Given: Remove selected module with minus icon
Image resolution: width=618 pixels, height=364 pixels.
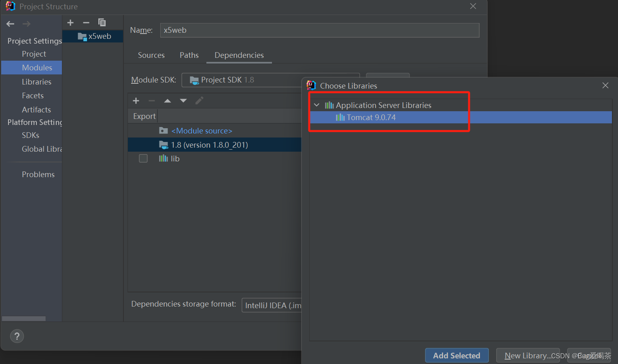Looking at the screenshot, I should point(86,23).
